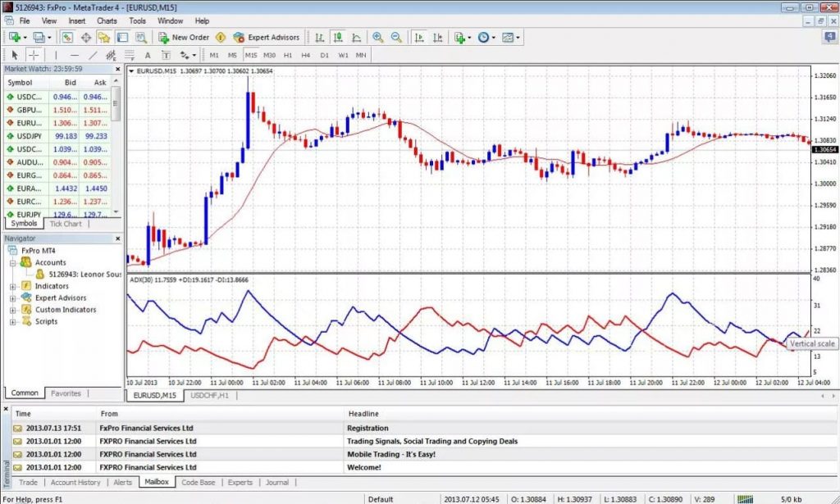Open the Journal terminal tab
This screenshot has width=840, height=504.
coord(277,482)
